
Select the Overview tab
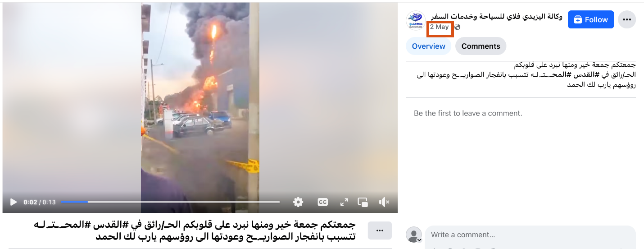point(428,46)
